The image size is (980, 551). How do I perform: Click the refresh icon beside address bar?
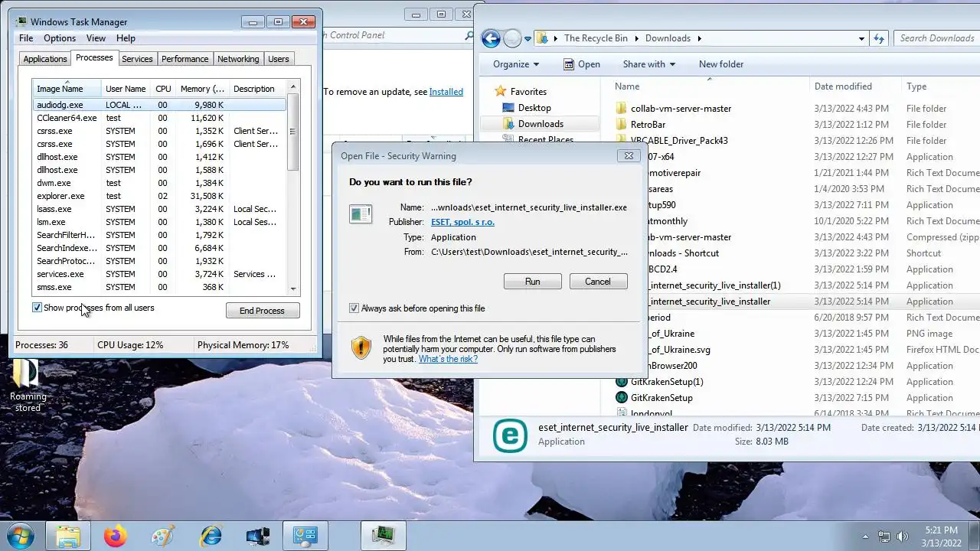879,38
